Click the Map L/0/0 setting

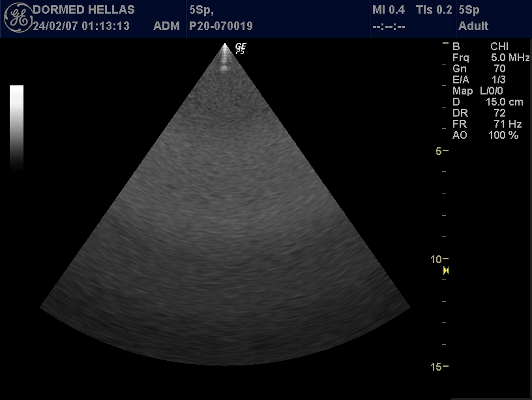click(x=481, y=91)
